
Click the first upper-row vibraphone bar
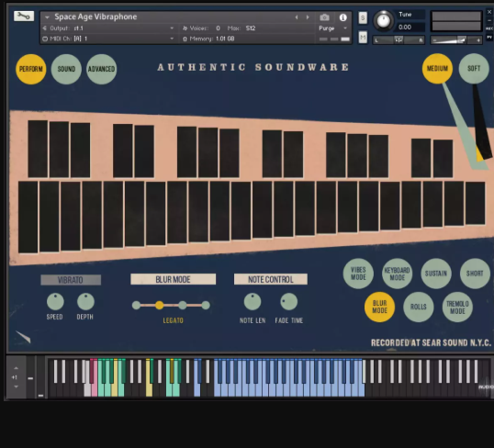point(38,149)
